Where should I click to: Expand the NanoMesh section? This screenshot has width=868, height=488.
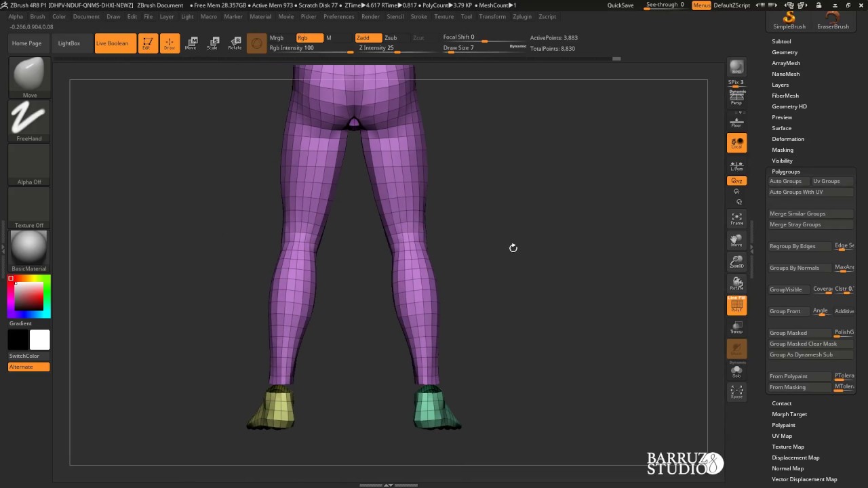(x=785, y=74)
